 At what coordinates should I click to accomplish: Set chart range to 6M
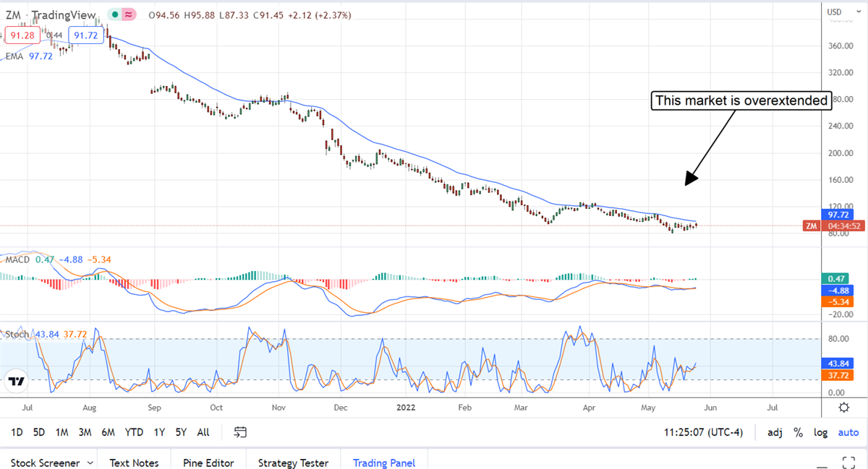108,432
